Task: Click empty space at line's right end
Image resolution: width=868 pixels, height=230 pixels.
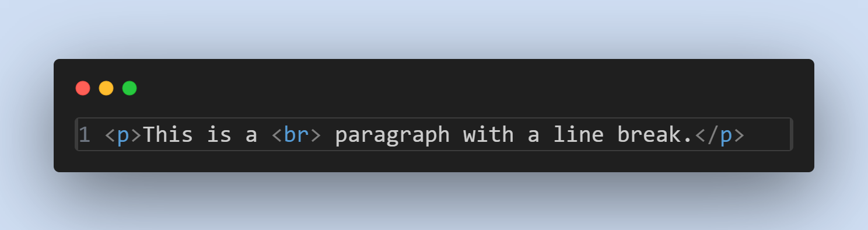Action: tap(767, 135)
